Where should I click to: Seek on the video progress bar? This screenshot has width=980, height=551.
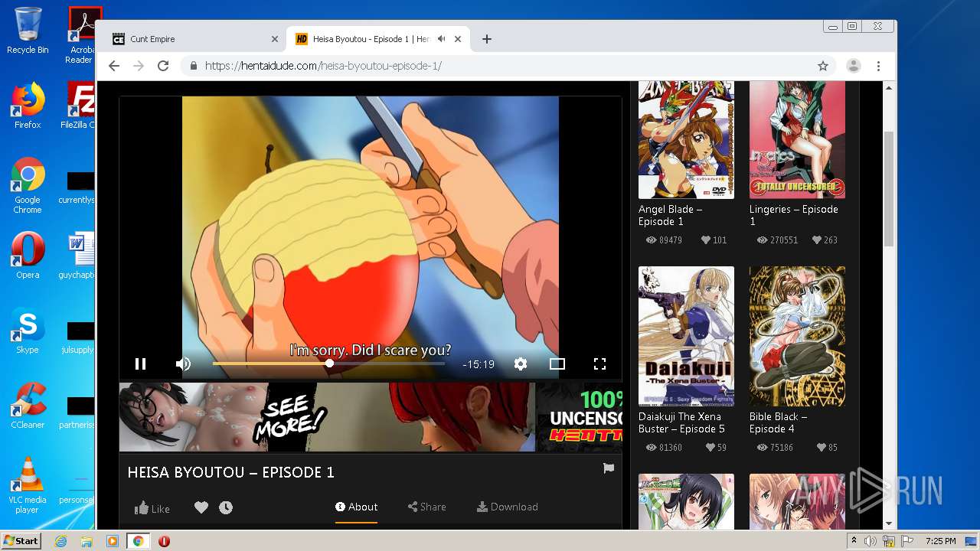click(328, 364)
